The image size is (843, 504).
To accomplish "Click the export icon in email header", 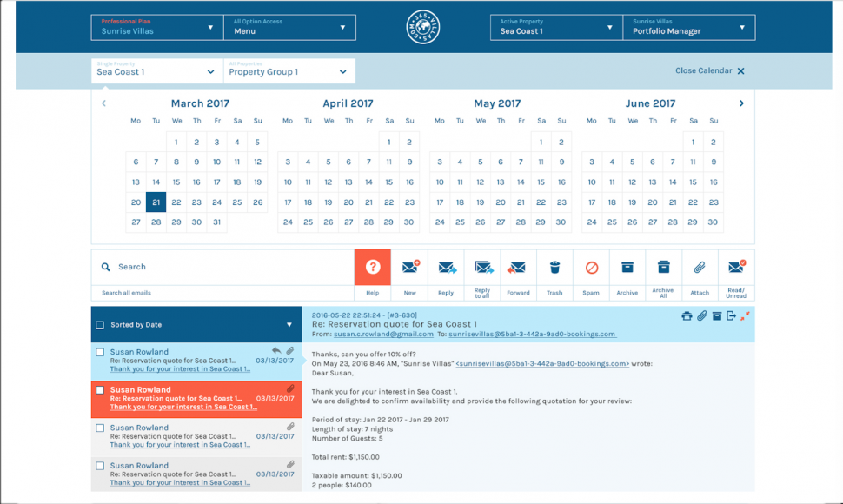I will [731, 316].
